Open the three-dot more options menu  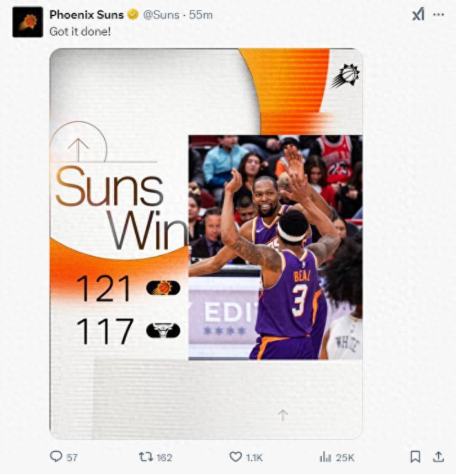click(x=439, y=15)
